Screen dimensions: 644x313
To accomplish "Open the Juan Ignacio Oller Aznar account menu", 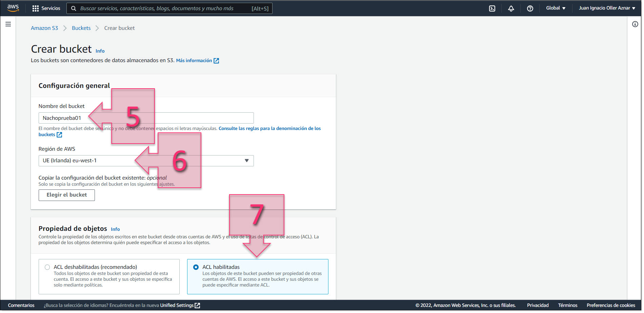I will 607,8.
